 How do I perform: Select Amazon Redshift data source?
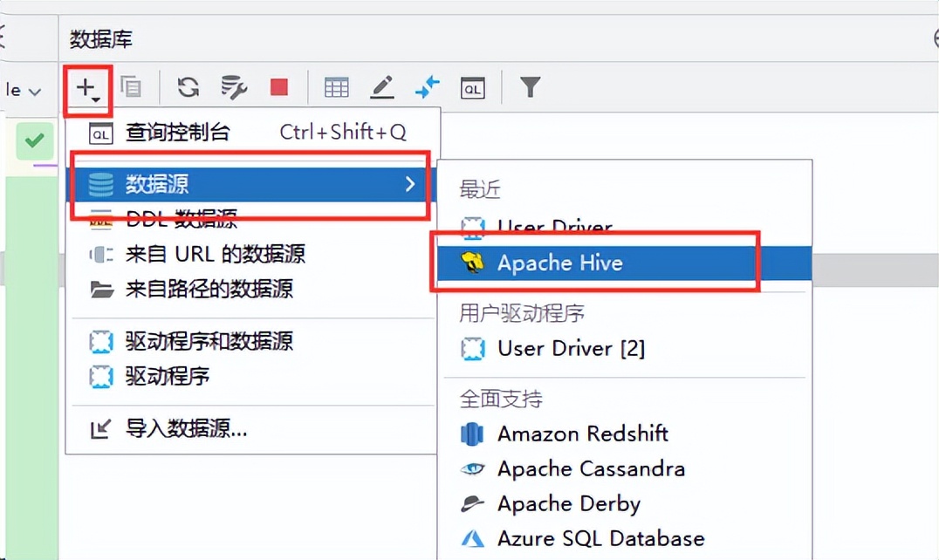pyautogui.click(x=625, y=434)
